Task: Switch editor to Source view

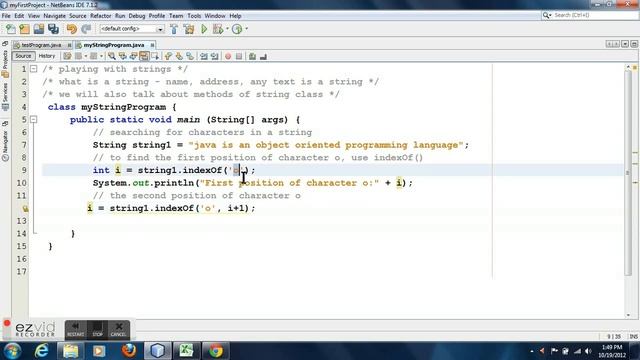Action: click(23, 56)
